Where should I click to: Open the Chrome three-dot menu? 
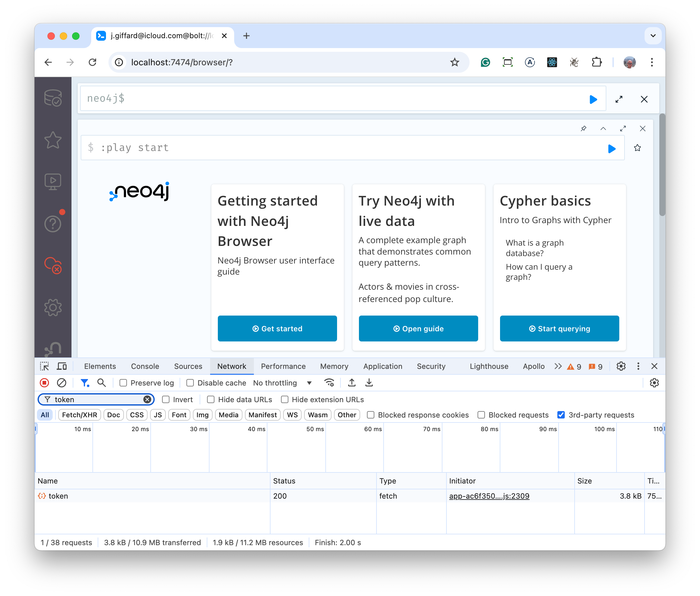(x=652, y=63)
